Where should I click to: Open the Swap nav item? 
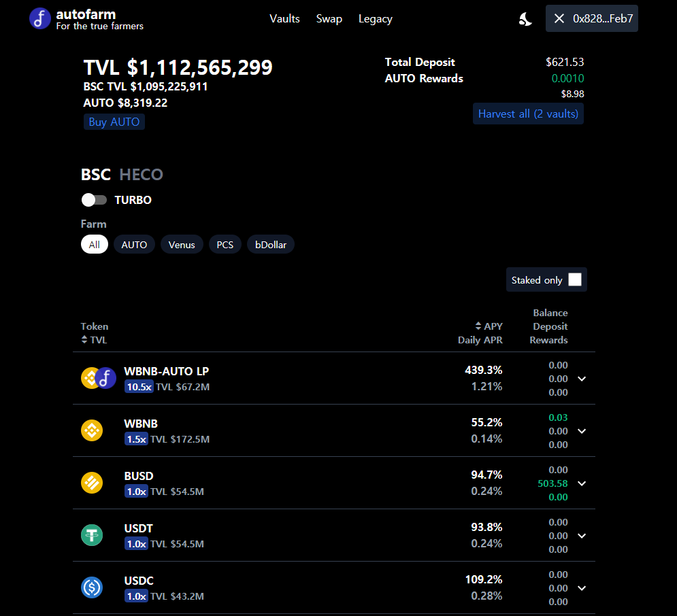(329, 18)
